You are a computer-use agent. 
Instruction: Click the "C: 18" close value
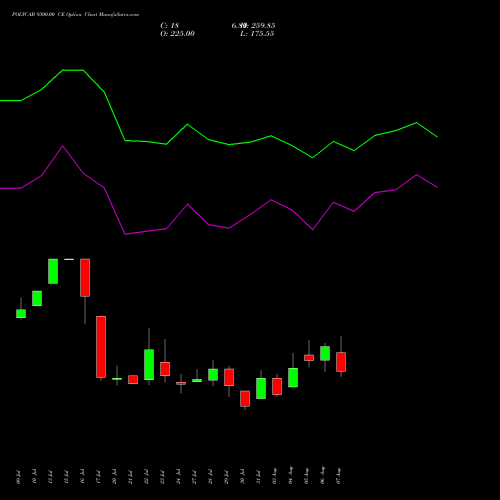point(170,26)
